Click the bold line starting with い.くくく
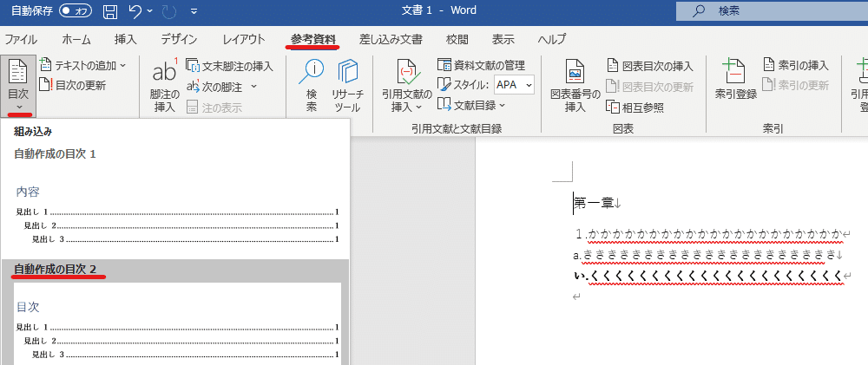This screenshot has height=365, width=868. (x=708, y=276)
